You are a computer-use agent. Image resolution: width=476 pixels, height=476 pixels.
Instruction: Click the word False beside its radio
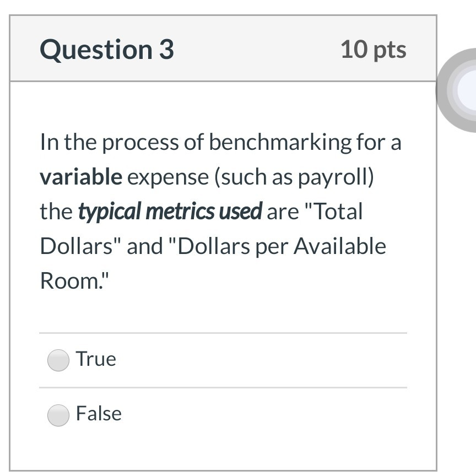tap(98, 414)
